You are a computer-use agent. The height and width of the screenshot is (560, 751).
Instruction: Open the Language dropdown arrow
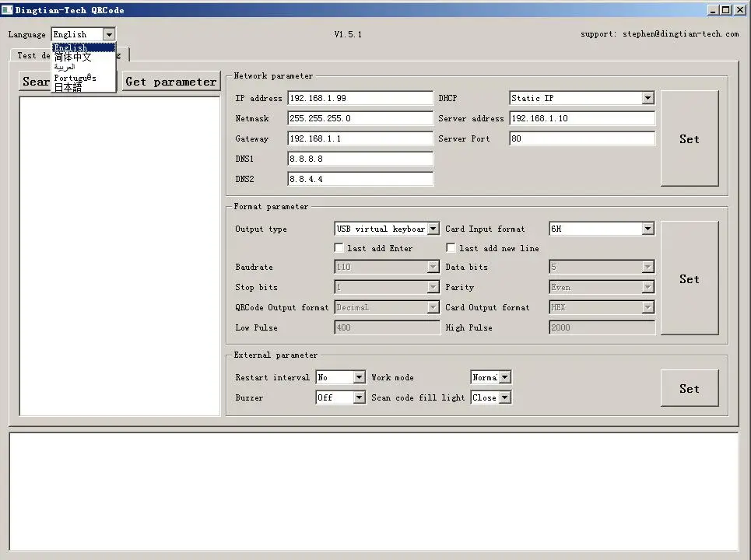[109, 34]
